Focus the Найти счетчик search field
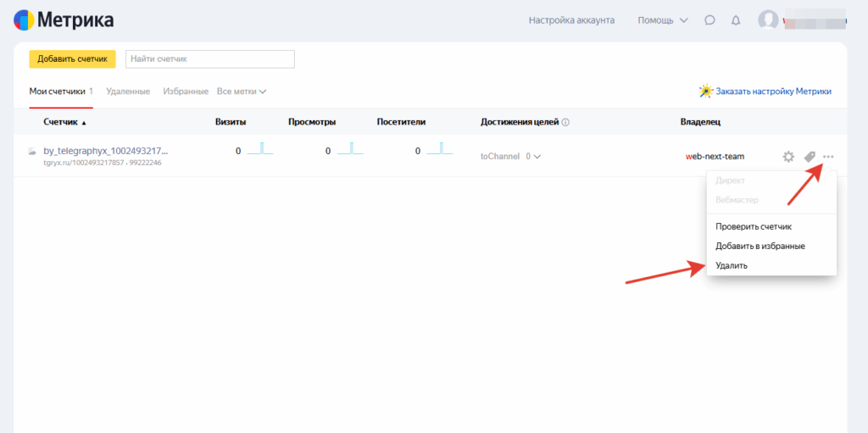This screenshot has height=433, width=868. click(209, 58)
